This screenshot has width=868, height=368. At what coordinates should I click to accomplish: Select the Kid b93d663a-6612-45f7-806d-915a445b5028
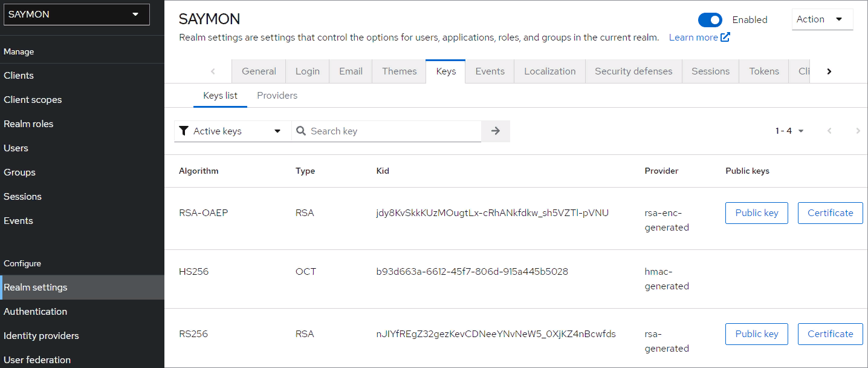[472, 272]
